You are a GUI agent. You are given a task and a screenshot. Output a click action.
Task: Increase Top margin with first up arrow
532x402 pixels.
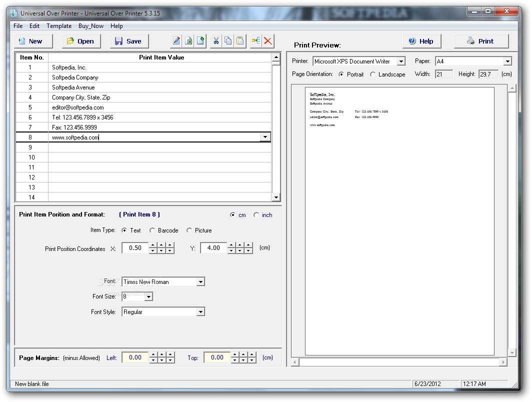pyautogui.click(x=235, y=354)
